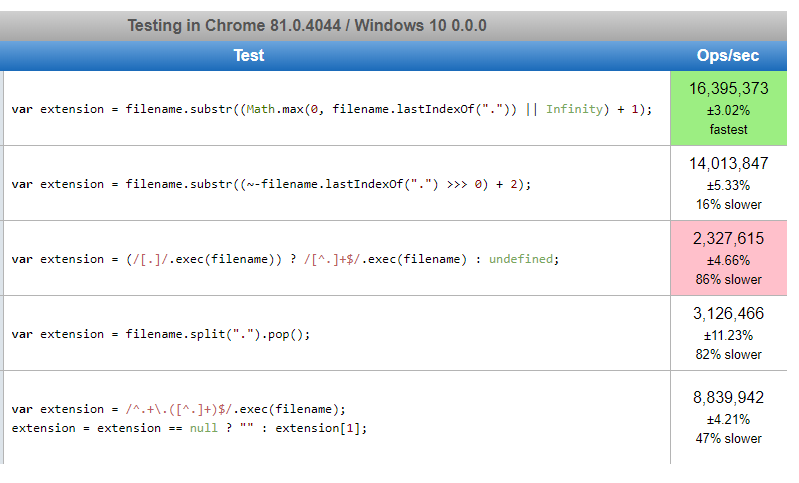Select the "82% slower" label
This screenshot has width=799, height=483.
(728, 354)
